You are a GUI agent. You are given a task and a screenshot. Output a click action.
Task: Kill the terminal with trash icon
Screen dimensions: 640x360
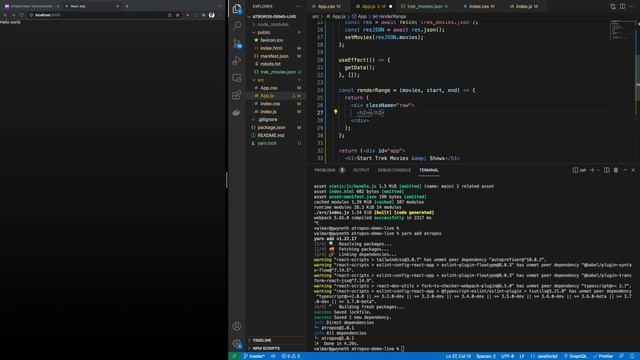616,170
